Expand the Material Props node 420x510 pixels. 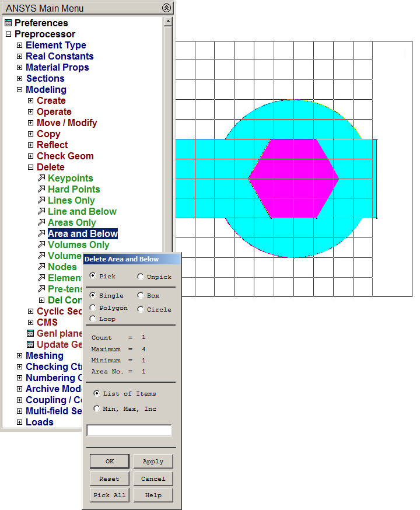click(19, 67)
